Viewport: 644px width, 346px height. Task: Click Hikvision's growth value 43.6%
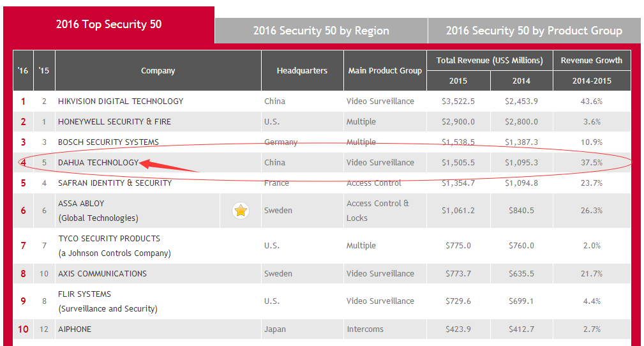[x=592, y=102]
